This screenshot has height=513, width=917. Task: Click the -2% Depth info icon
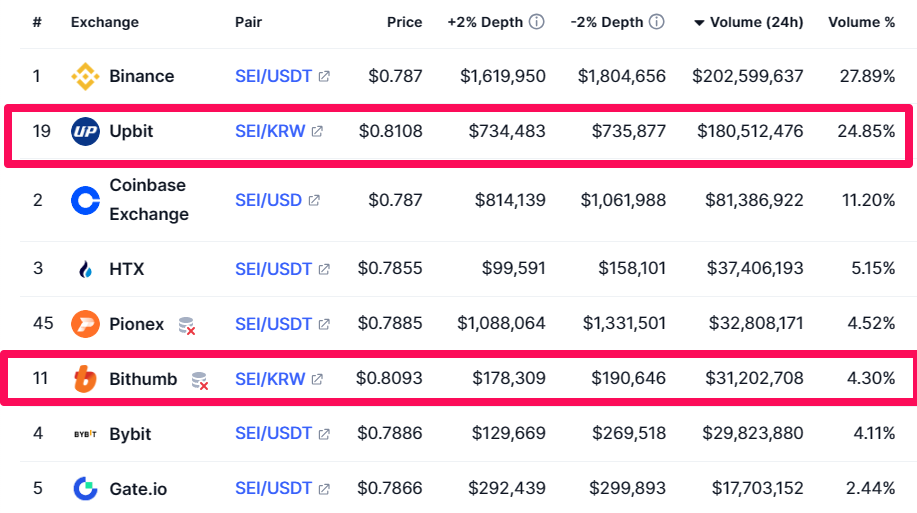click(657, 22)
